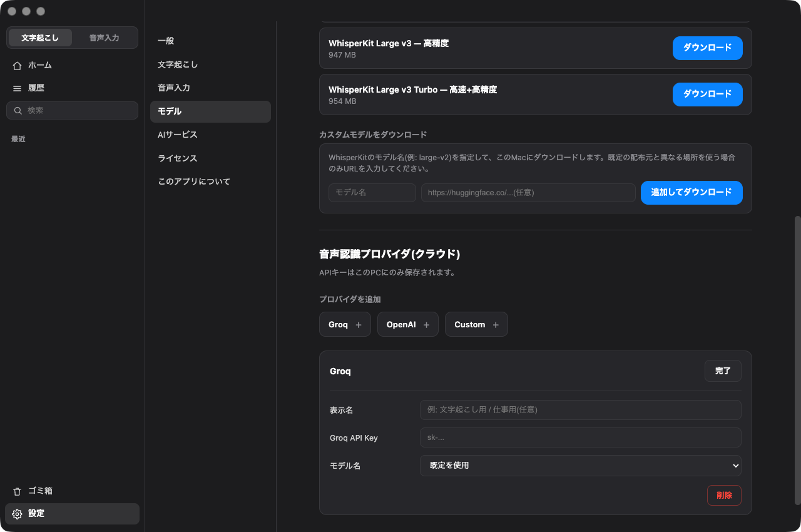Viewport: 801px width, 532px height.
Task: Open the 文字起こし settings section
Action: tap(210, 64)
